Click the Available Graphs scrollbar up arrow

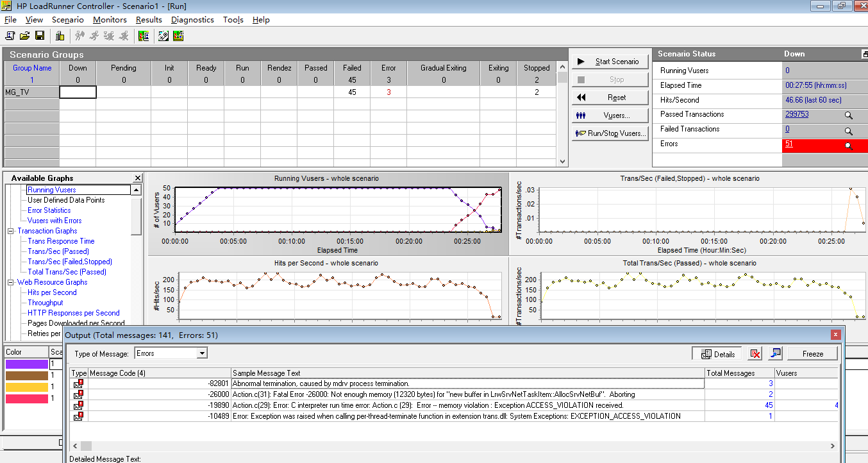coord(137,190)
